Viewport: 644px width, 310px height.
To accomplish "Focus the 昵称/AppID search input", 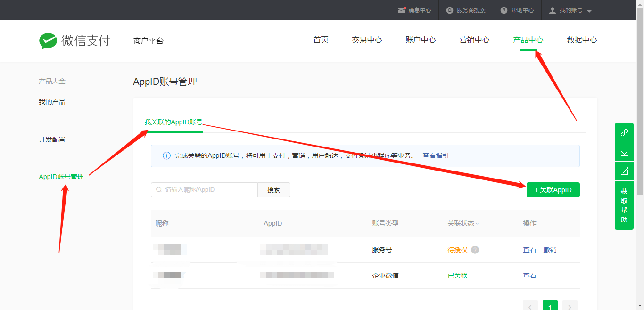I will (204, 190).
